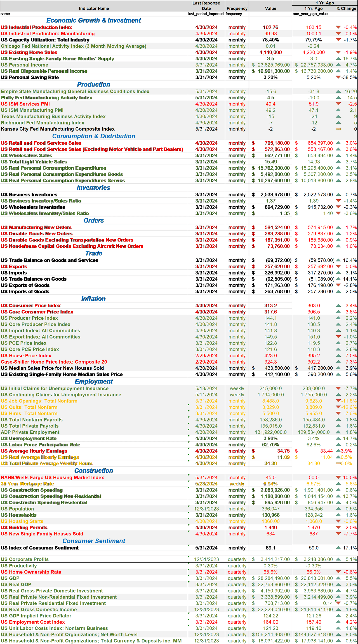The image size is (358, 644).
Task: Select US Employment Cost Index value 164.00
Action: [x=270, y=622]
